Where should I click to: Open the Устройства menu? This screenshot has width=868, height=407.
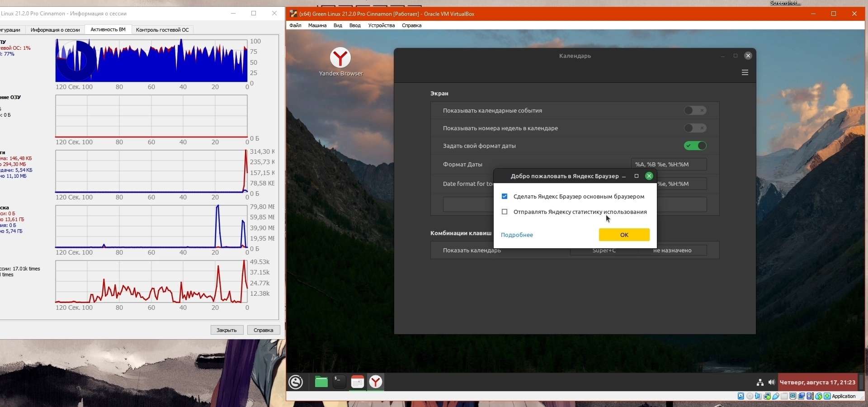(x=382, y=25)
